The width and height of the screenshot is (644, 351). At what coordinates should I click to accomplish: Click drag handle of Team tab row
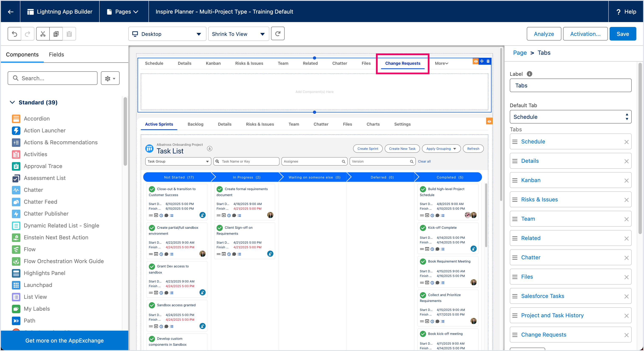click(515, 219)
